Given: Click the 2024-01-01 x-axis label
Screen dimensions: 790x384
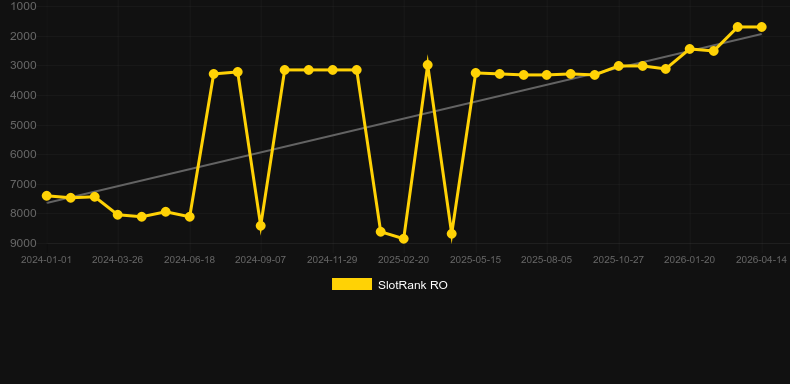Looking at the screenshot, I should coord(46,260).
